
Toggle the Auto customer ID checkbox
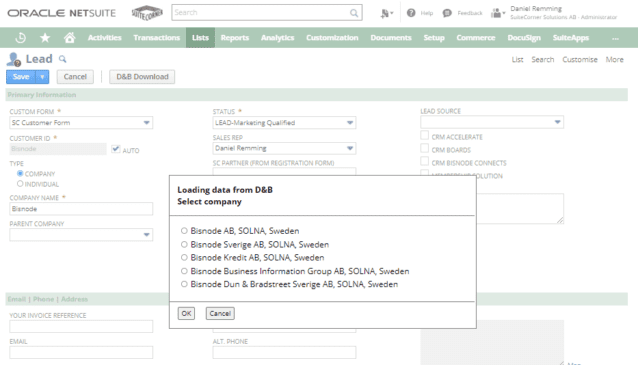(116, 149)
